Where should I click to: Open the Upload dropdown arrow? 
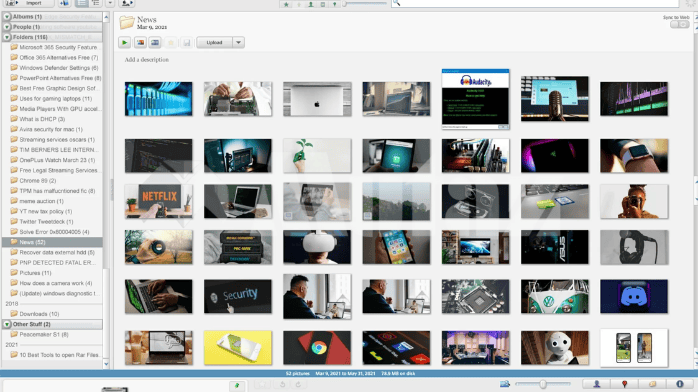tap(239, 43)
